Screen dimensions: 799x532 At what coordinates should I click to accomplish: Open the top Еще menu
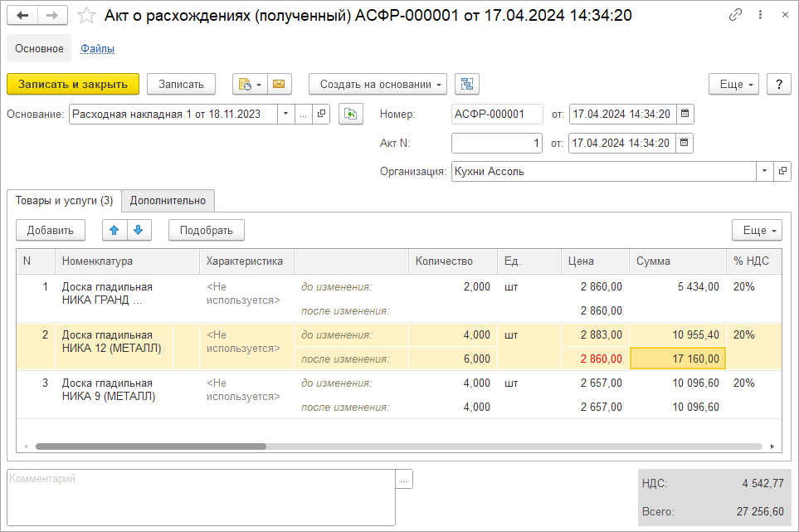(x=733, y=84)
